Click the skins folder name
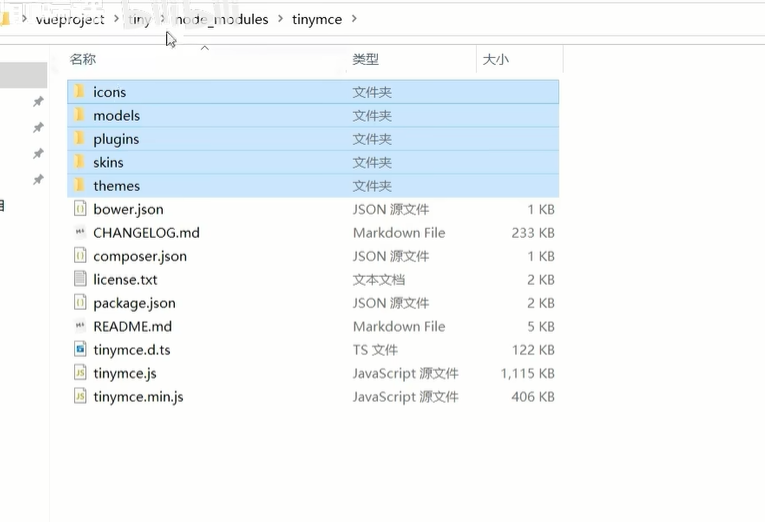The height and width of the screenshot is (522, 765). tap(108, 162)
